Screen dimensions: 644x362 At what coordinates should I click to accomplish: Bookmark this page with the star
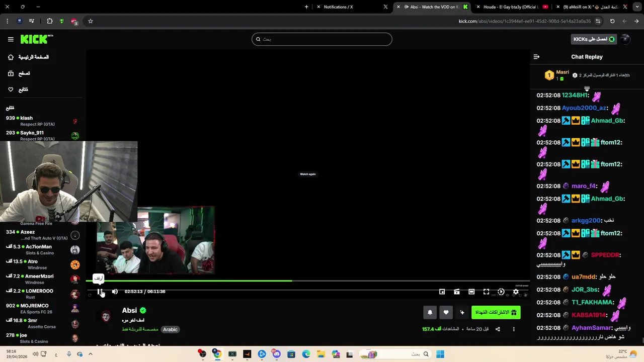tap(91, 21)
